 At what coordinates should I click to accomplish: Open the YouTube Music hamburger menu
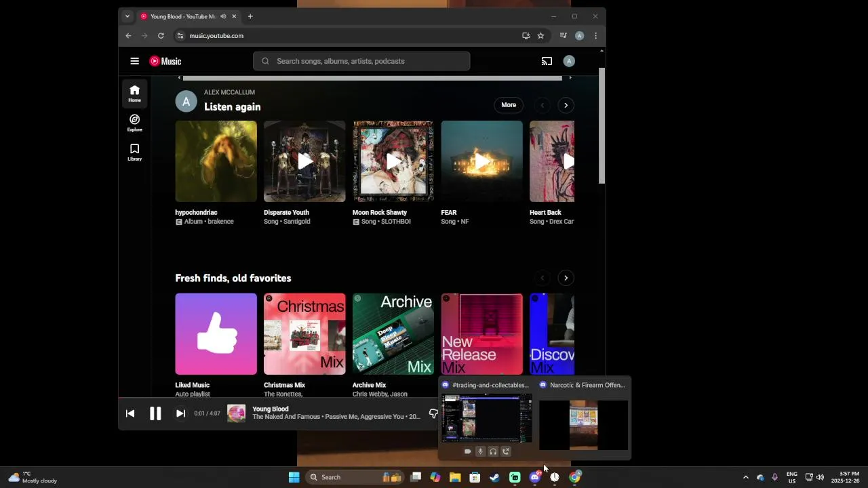(x=134, y=61)
